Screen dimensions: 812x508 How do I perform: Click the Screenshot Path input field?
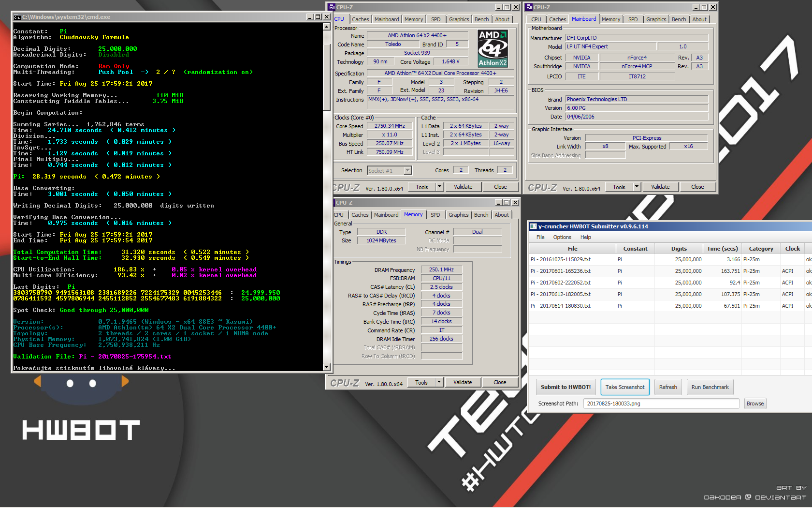[x=661, y=403]
